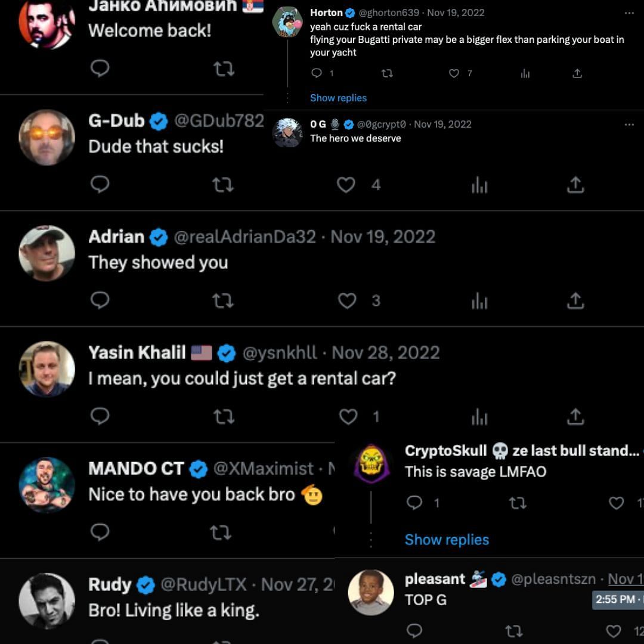Show replies under Horton's tweet
644x644 pixels.
coord(338,98)
